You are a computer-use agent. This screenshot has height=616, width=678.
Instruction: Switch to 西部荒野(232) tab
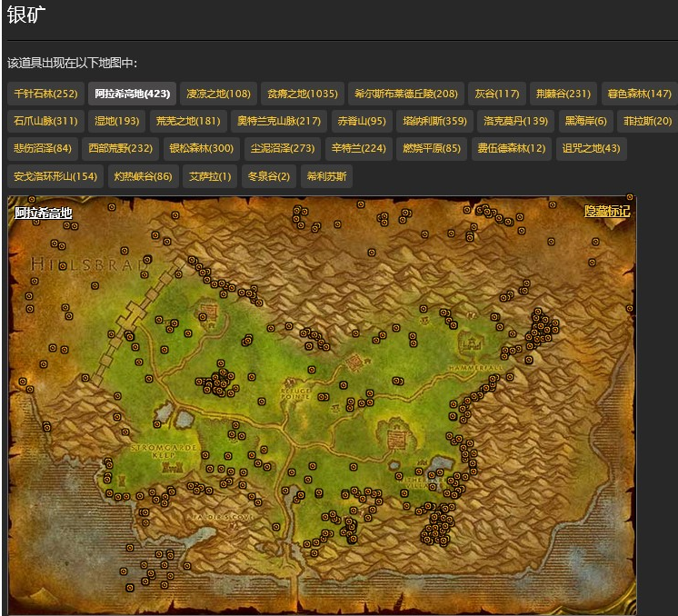[x=121, y=149]
